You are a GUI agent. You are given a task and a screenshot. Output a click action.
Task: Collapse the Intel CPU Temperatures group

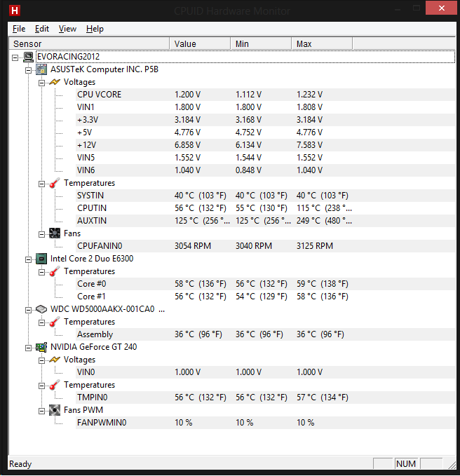tap(41, 272)
